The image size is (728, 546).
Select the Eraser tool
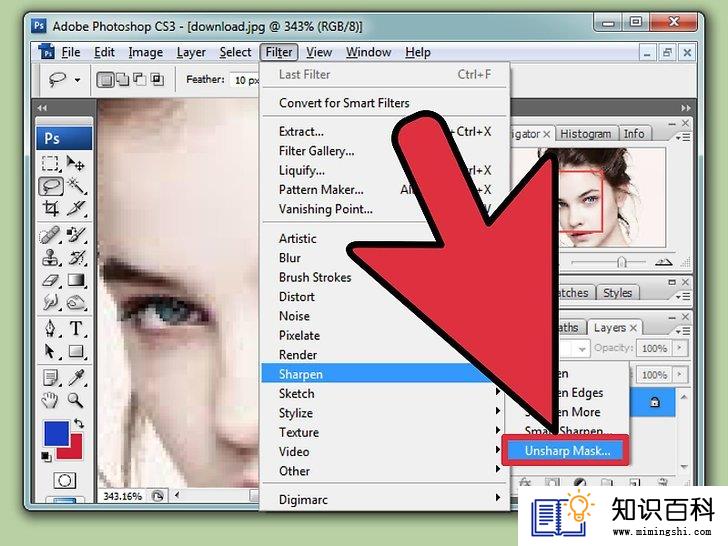tap(50, 280)
